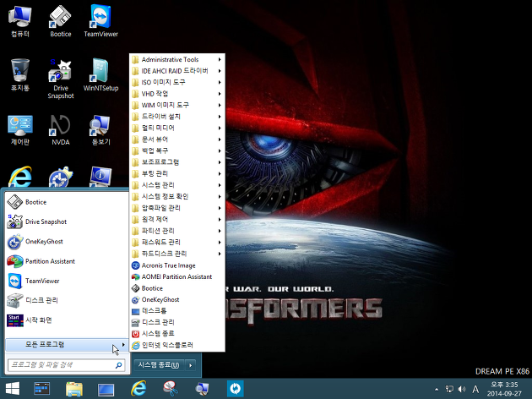Expand the 백업 복구 submenu
Screen dimensions: 532x399
click(x=177, y=151)
